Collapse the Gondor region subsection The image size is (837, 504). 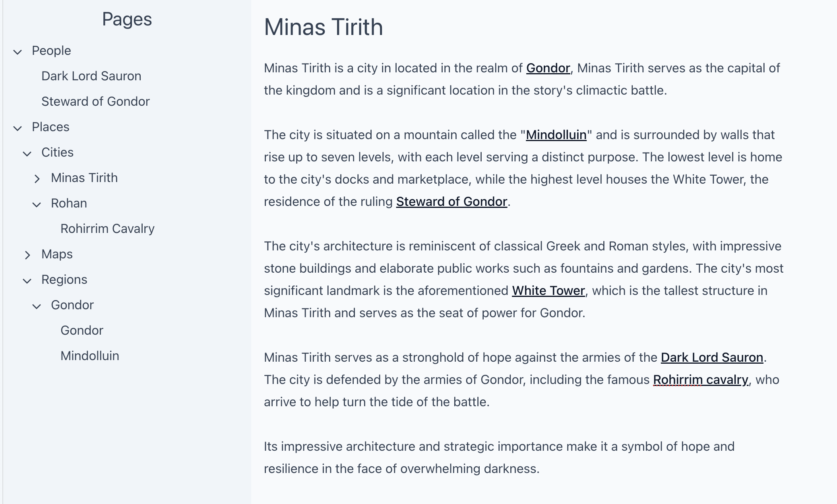(37, 305)
